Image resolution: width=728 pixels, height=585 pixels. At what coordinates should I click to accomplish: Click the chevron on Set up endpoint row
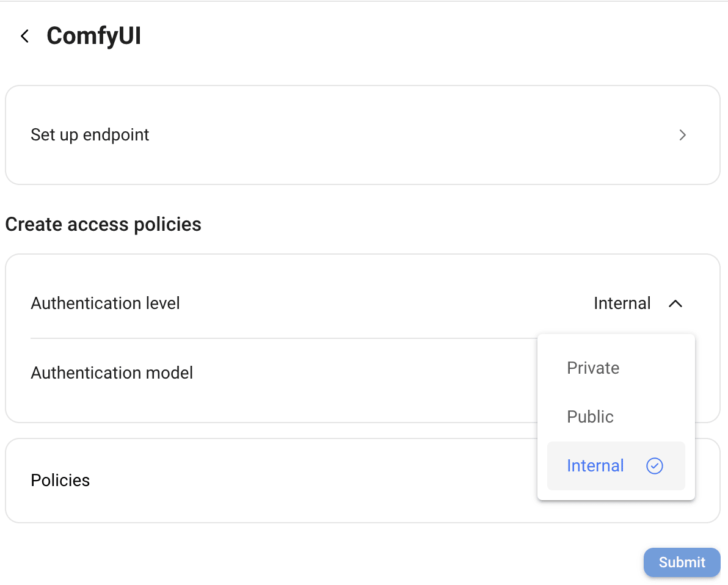pyautogui.click(x=682, y=135)
